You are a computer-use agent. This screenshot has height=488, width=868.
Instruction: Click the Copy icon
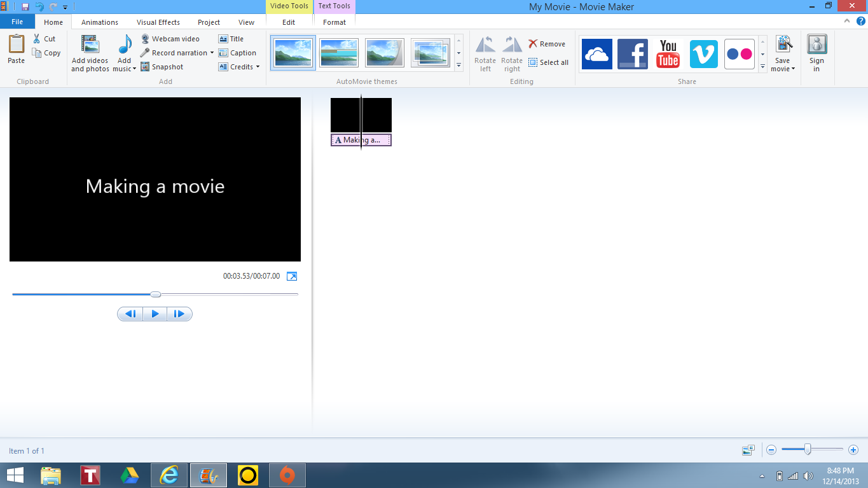point(37,53)
